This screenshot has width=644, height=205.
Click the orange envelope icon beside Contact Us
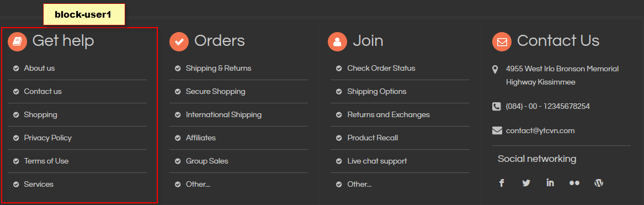coord(502,41)
